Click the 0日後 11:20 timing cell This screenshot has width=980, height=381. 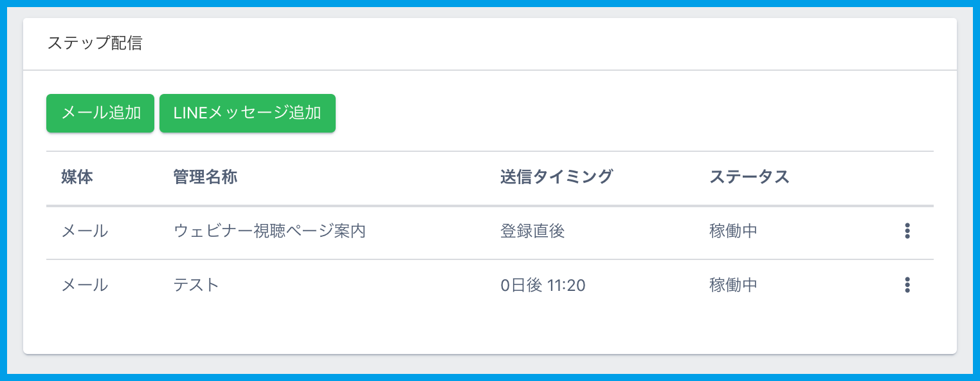(x=543, y=285)
